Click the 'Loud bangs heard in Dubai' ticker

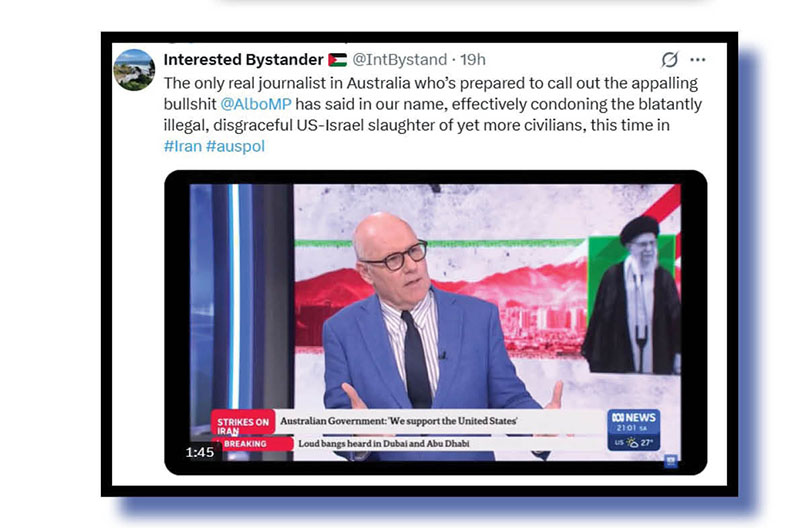[x=383, y=443]
